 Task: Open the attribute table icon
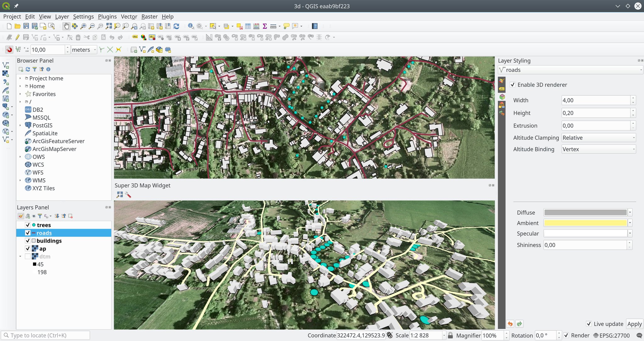coord(248,26)
